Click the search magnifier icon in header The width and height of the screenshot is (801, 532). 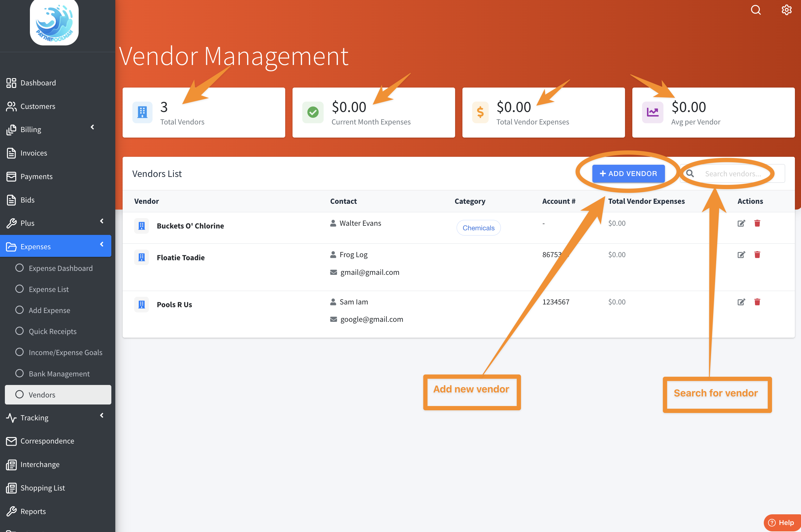756,10
